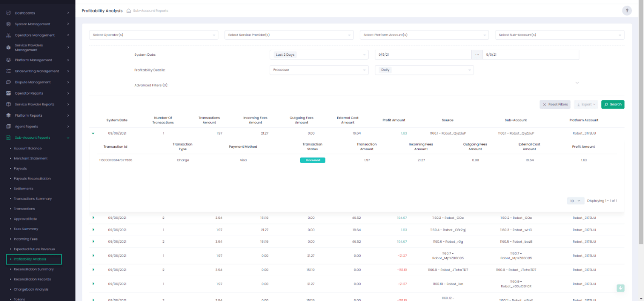Click the Reset Filters button
This screenshot has width=644, height=301.
coord(555,105)
